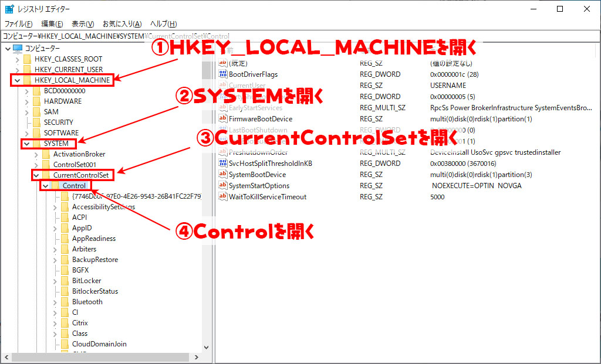
Task: Expand the HARDWARE key
Action: pyautogui.click(x=26, y=101)
